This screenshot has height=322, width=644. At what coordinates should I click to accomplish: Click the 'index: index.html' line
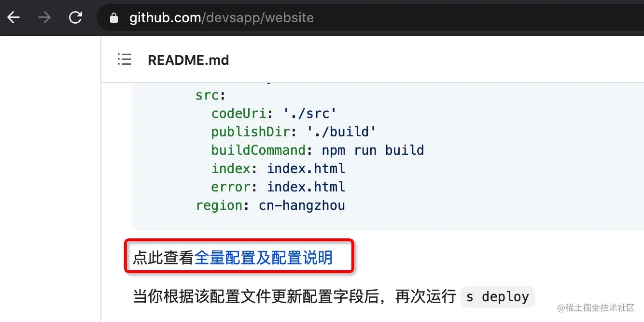click(278, 169)
